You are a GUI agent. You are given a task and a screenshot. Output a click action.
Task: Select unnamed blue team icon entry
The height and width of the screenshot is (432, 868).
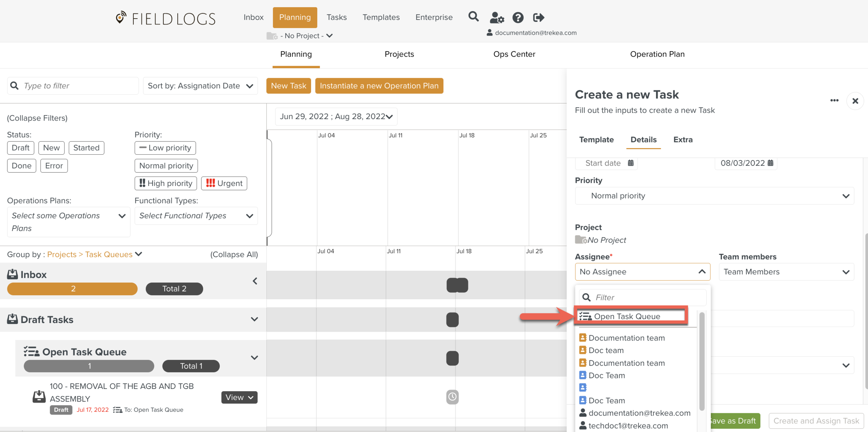(x=583, y=388)
